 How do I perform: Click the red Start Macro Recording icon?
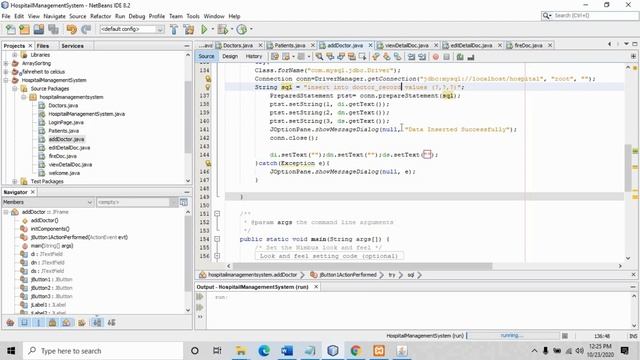(x=436, y=57)
